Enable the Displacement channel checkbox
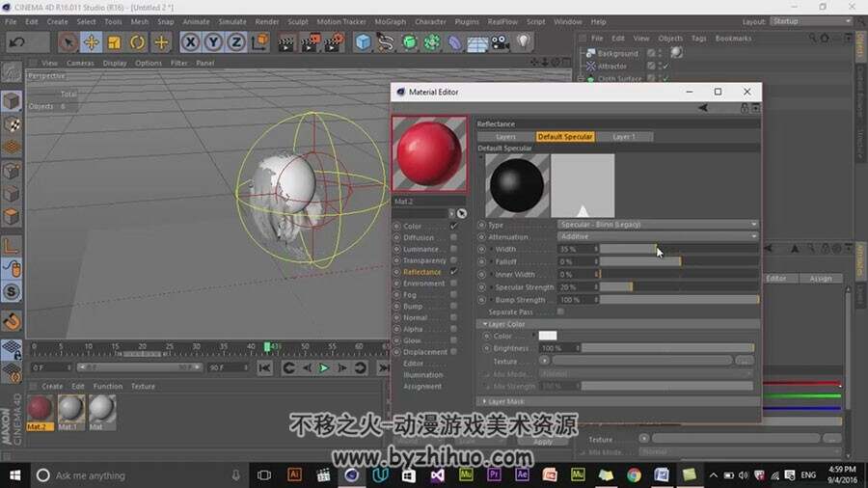The image size is (868, 488). pos(454,351)
